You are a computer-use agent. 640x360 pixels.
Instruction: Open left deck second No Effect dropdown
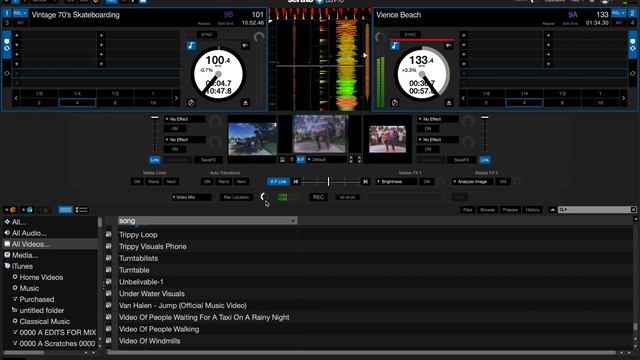click(184, 140)
